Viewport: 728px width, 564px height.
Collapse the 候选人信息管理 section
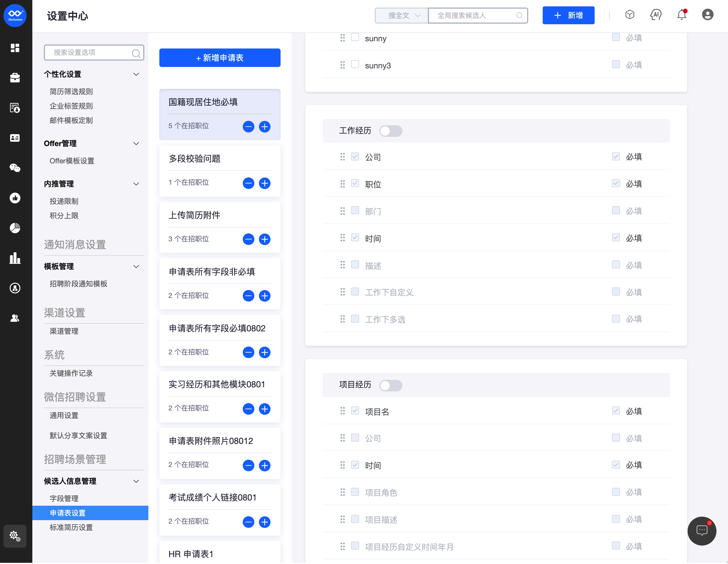pos(136,482)
